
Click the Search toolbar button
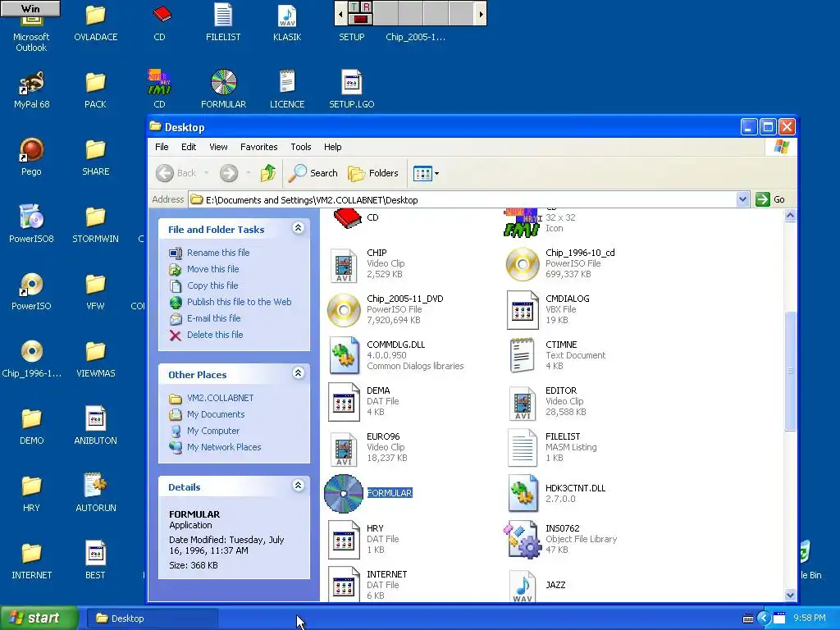tap(313, 173)
